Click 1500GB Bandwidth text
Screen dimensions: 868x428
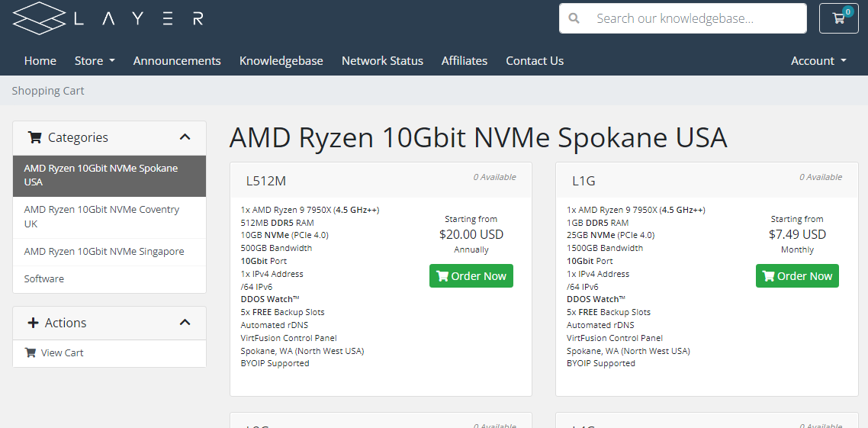605,248
